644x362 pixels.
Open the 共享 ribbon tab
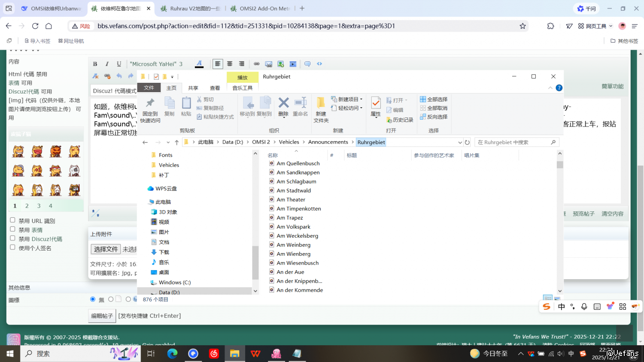tap(193, 88)
